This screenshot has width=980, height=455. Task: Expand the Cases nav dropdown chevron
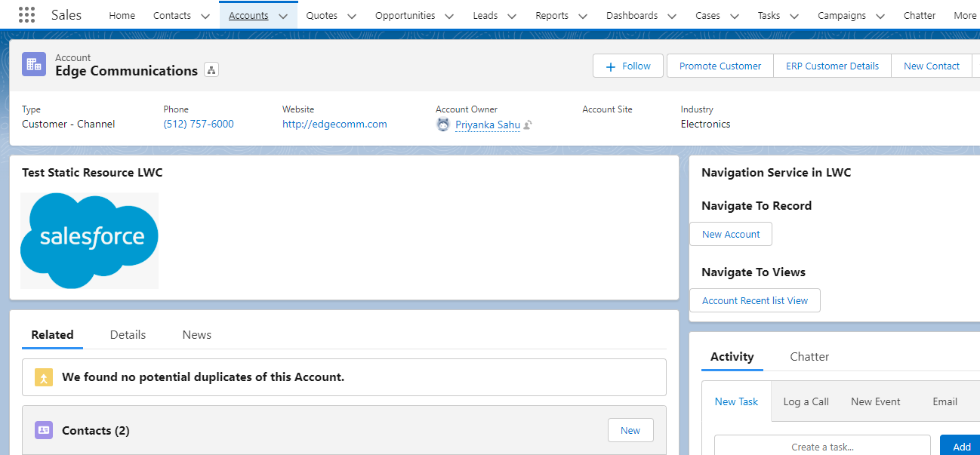734,16
